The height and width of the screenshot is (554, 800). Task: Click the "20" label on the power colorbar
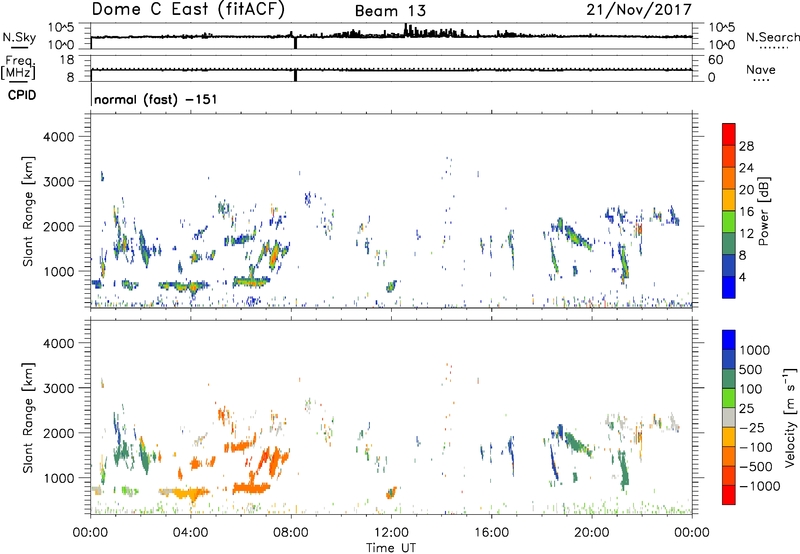(x=746, y=190)
